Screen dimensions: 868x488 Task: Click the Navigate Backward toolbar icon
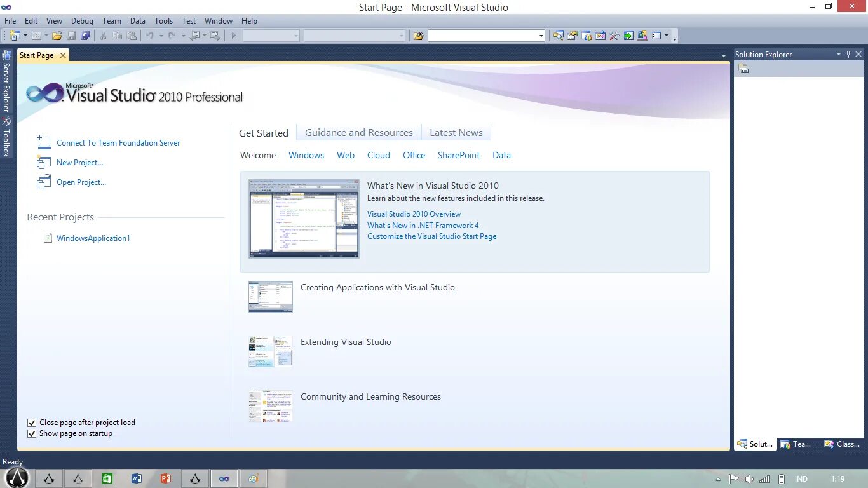(x=194, y=36)
